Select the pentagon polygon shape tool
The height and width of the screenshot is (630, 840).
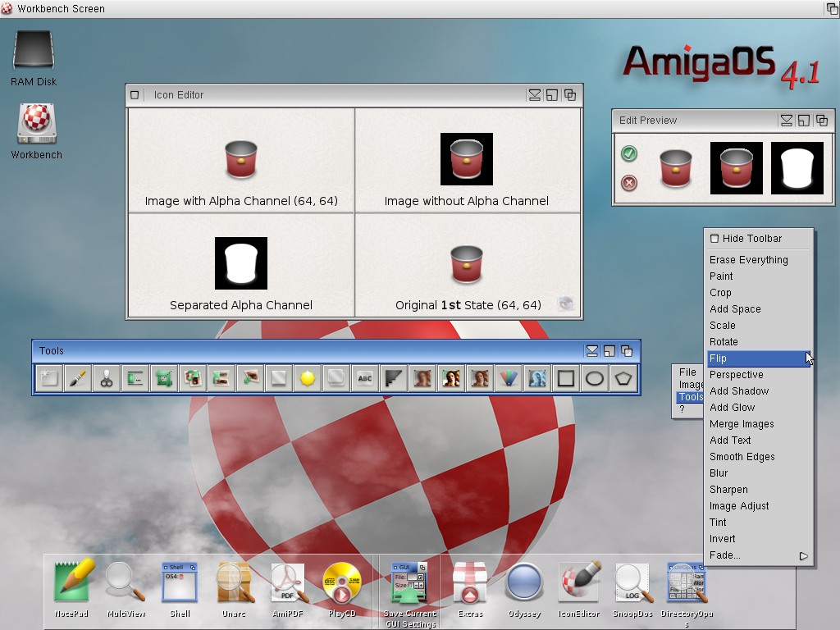click(623, 379)
